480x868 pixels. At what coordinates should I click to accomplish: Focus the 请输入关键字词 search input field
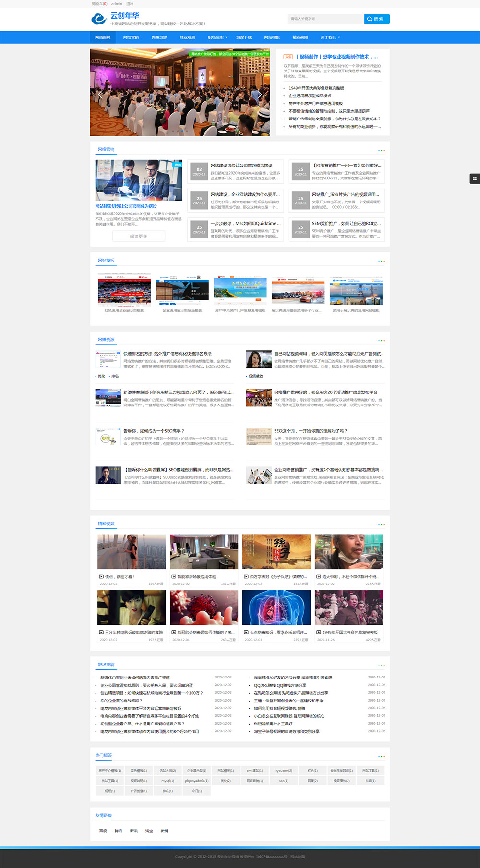pyautogui.click(x=326, y=19)
